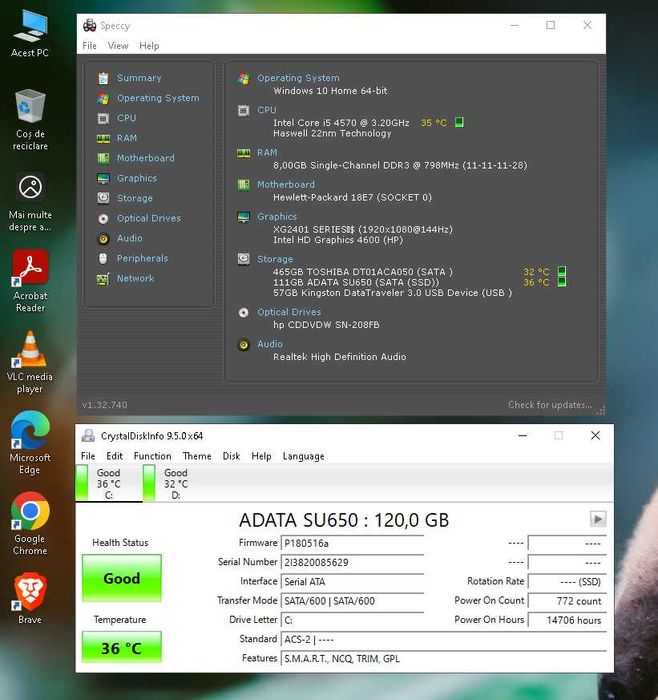Click the Audio speaker icon in Speccy sidebar
The image size is (658, 700).
point(103,239)
